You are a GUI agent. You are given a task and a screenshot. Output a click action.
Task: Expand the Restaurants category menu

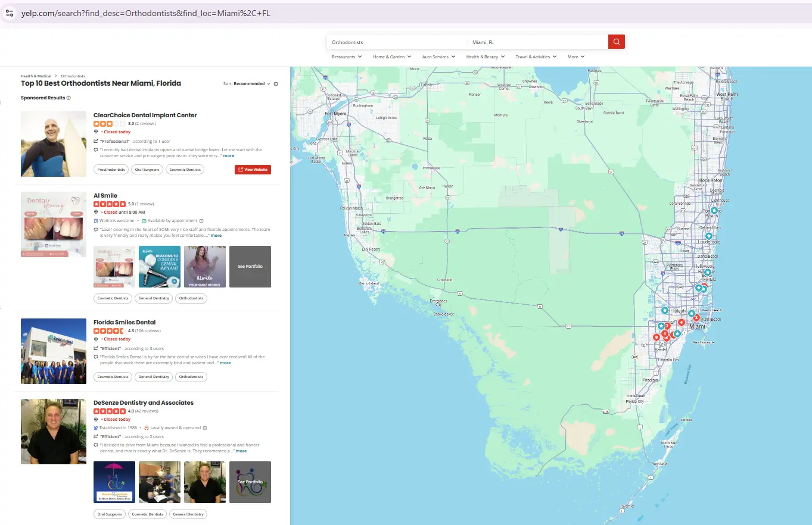(347, 57)
